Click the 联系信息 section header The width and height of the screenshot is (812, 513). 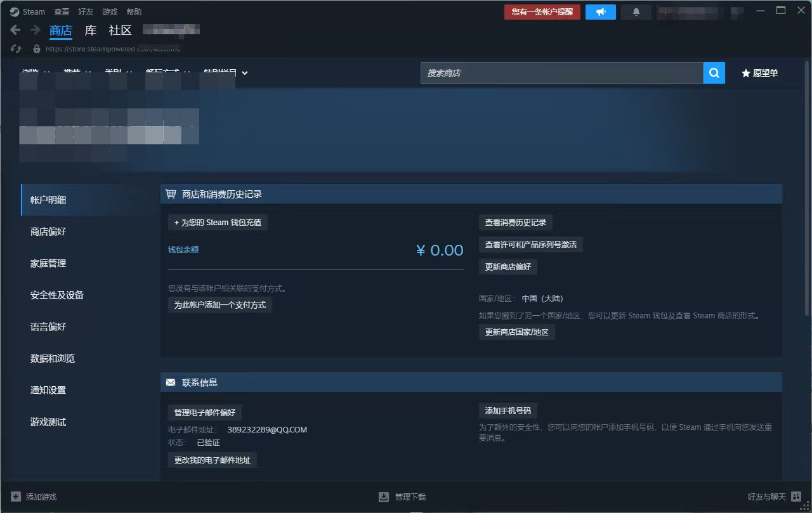(200, 382)
